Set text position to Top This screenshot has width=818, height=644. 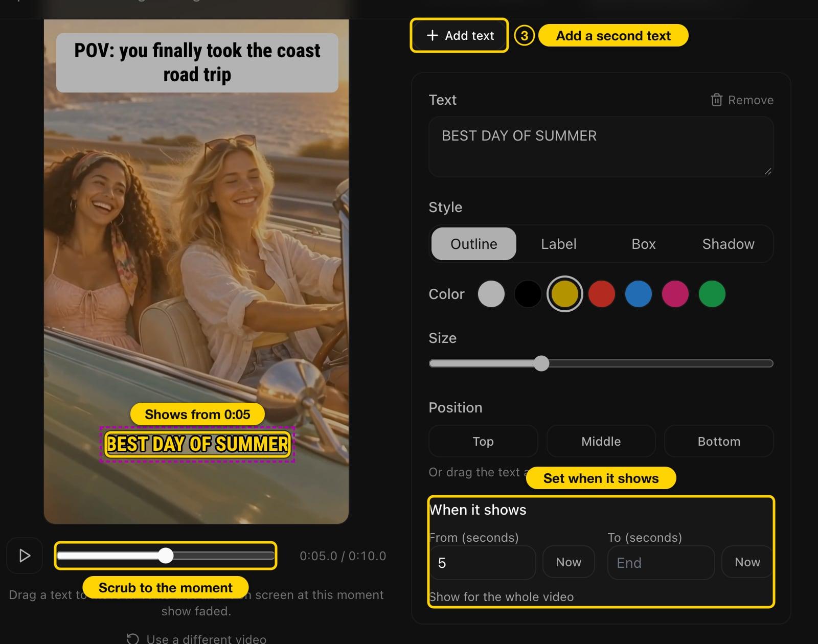(x=483, y=441)
